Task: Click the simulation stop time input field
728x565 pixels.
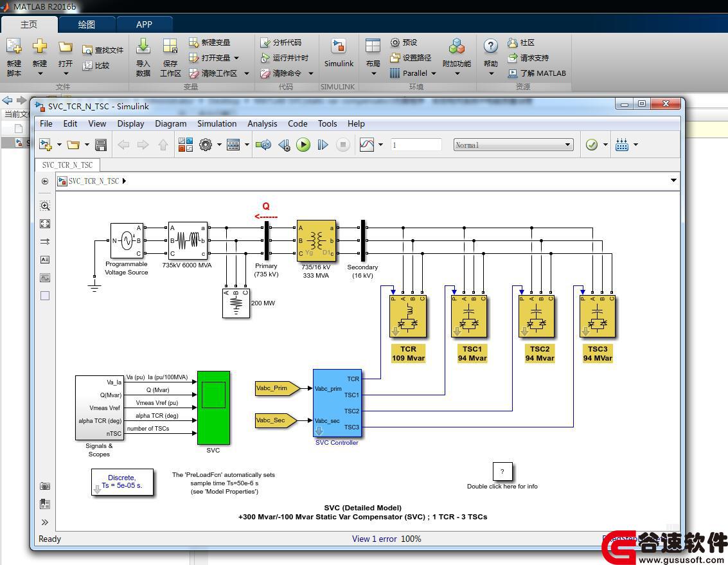Action: [416, 145]
